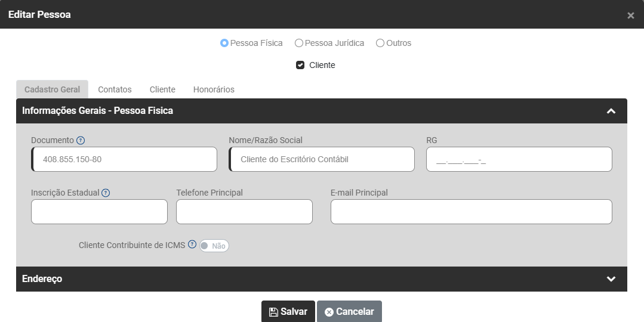This screenshot has width=644, height=322.
Task: Select the Pessoa Física radio option
Action: click(224, 43)
